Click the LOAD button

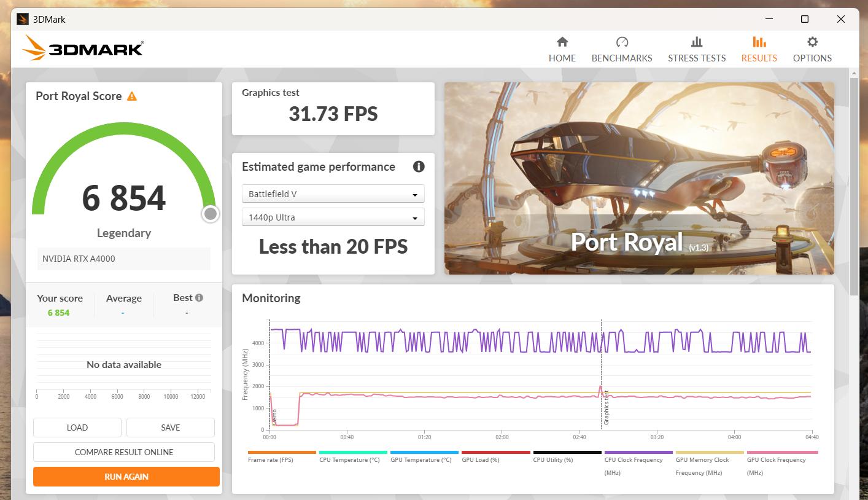pos(77,428)
